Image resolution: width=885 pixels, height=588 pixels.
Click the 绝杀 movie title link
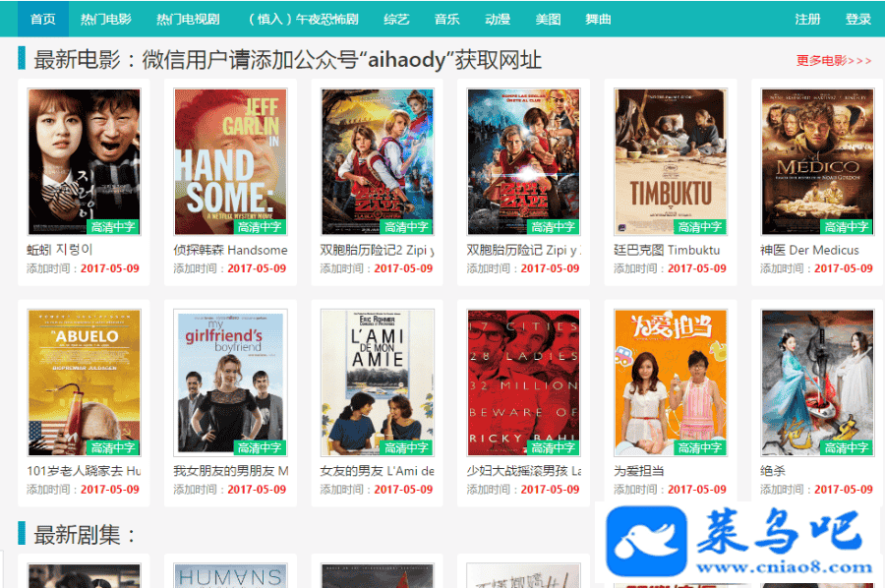tap(773, 471)
